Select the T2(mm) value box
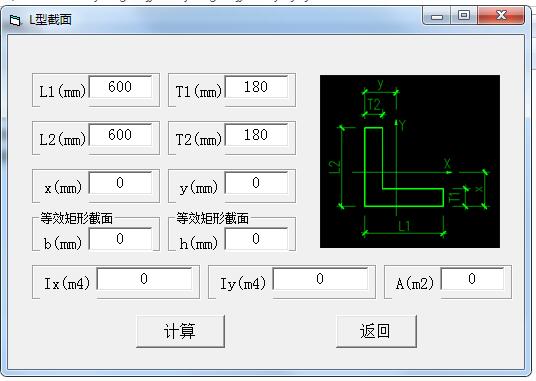 pos(256,135)
